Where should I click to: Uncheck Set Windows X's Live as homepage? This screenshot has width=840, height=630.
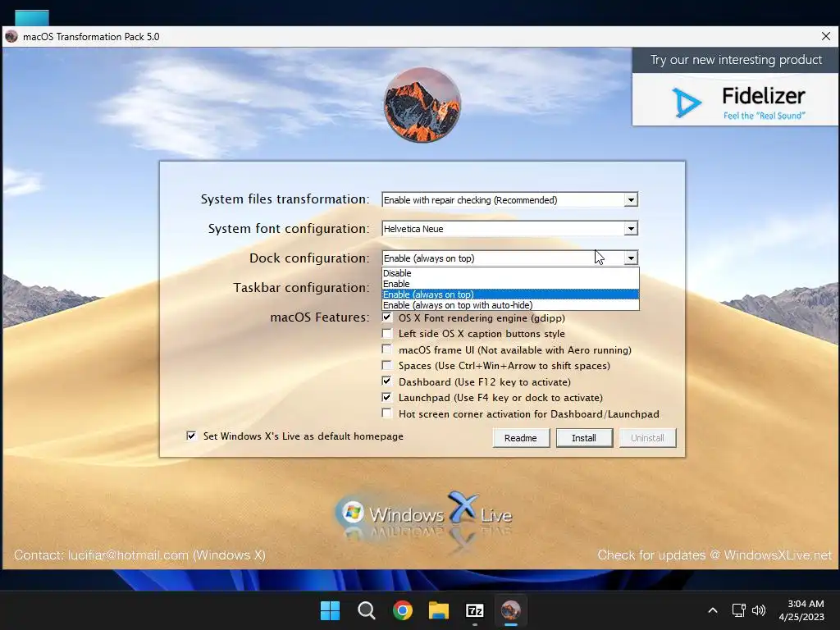click(191, 436)
